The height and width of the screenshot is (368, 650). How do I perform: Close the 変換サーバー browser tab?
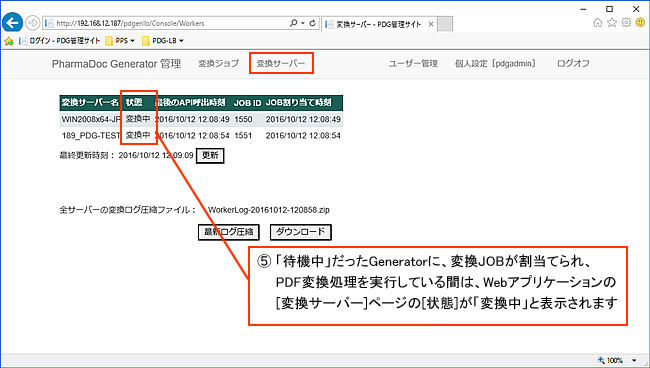pos(431,24)
